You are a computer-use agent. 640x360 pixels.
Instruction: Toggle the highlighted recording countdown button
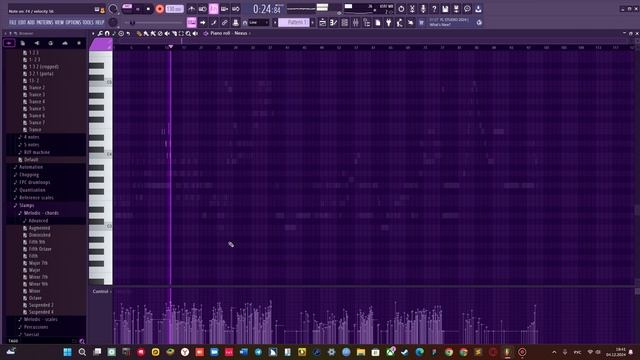coord(213,9)
